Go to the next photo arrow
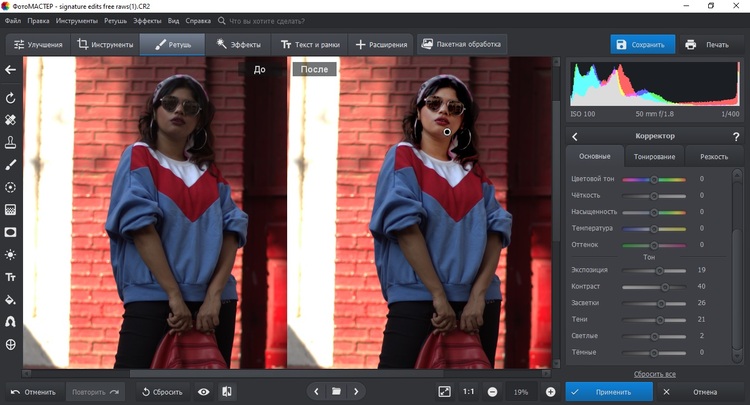The image size is (750, 405). click(356, 391)
